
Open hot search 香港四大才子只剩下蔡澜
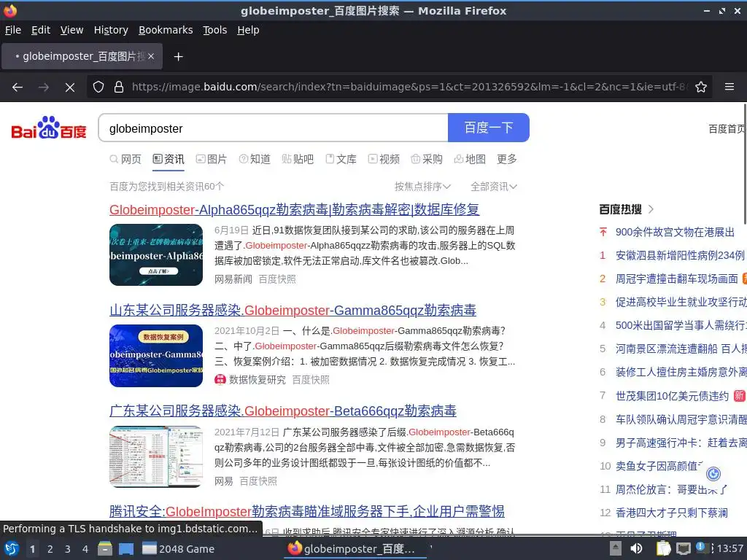(x=672, y=513)
